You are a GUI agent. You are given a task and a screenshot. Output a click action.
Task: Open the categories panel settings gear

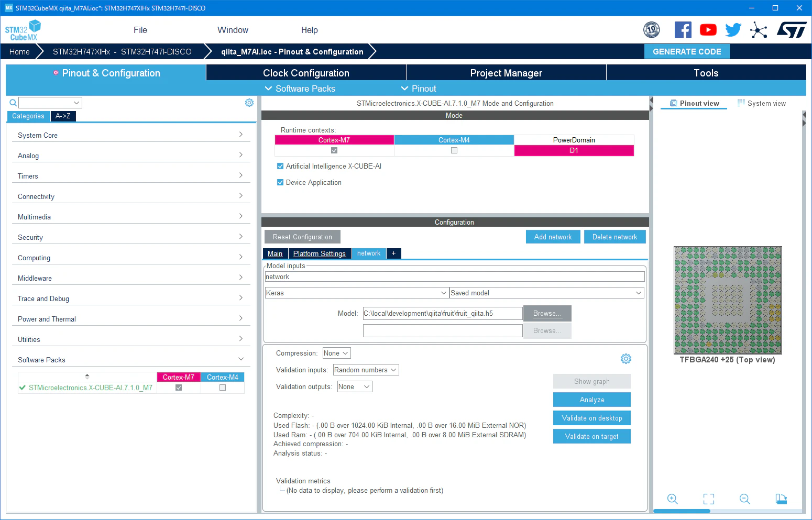249,103
